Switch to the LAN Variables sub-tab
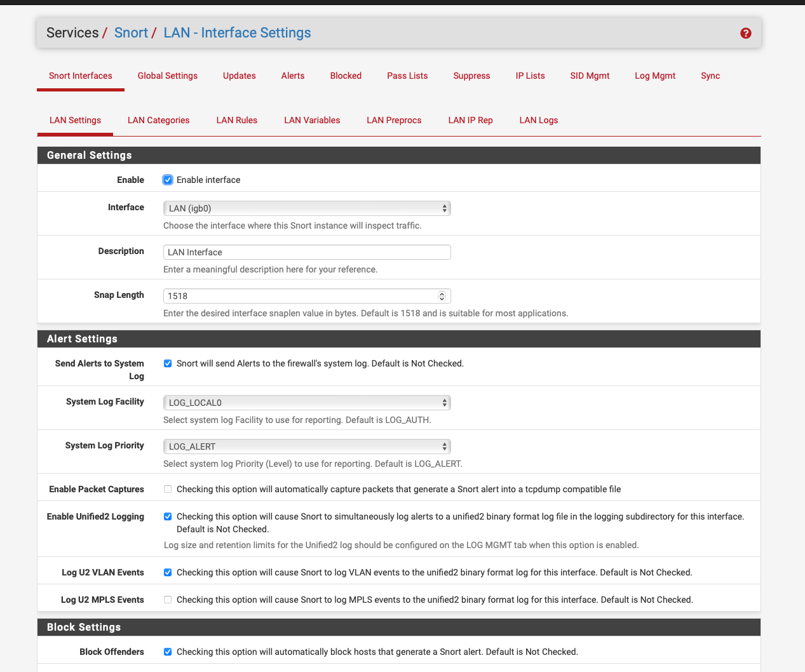805x672 pixels. tap(312, 120)
